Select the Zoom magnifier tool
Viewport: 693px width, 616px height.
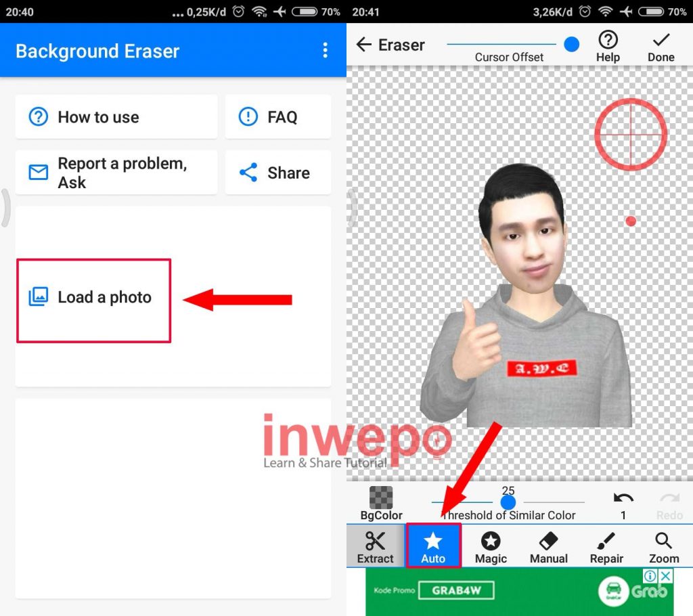tap(664, 546)
